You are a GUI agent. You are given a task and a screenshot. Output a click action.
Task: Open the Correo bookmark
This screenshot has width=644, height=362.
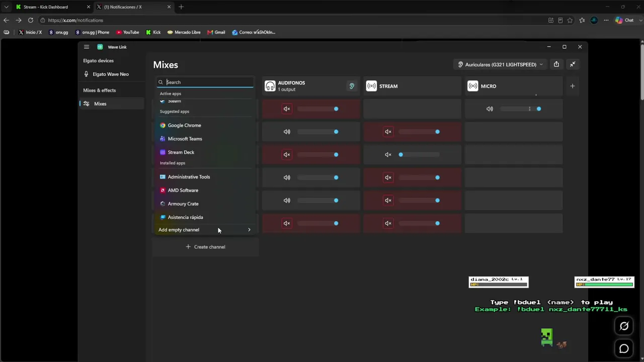tap(254, 32)
